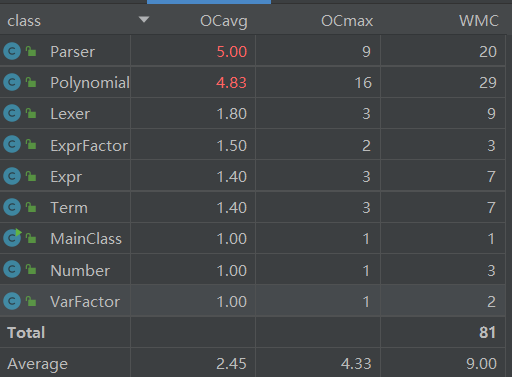The height and width of the screenshot is (377, 512).
Task: Select the Expr class row
Action: point(253,176)
